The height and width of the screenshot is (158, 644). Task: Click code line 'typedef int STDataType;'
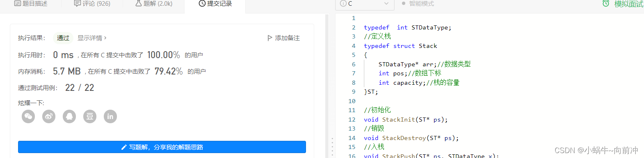(x=407, y=27)
